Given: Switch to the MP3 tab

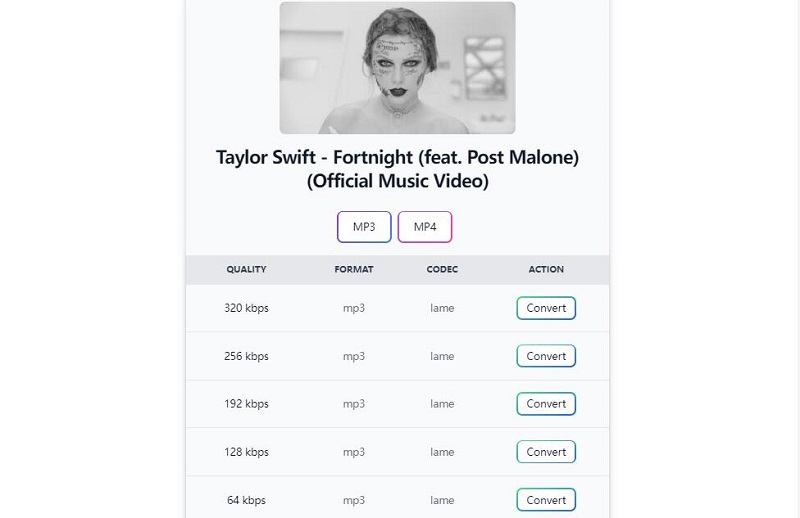Looking at the screenshot, I should [364, 227].
